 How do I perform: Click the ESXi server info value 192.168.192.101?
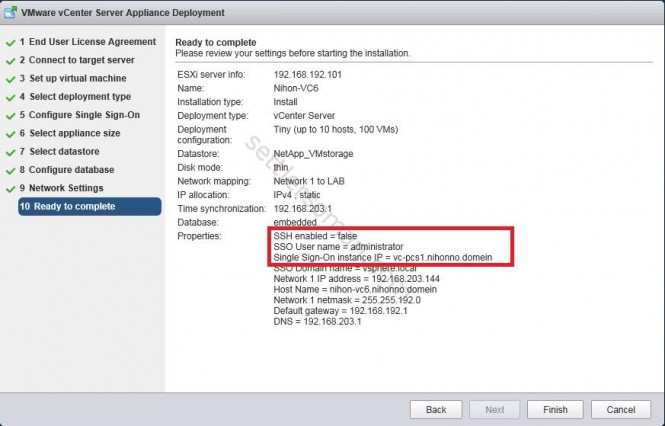[x=310, y=76]
